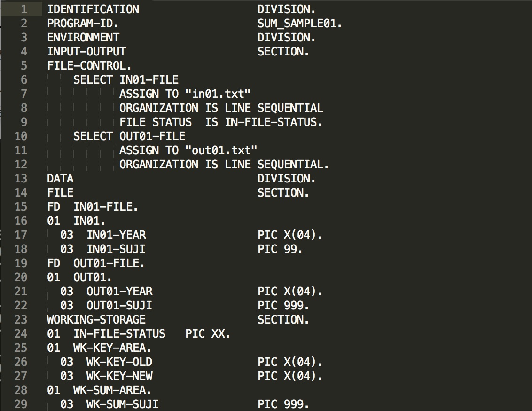532x411 pixels.
Task: Click OUT01-SUJI field name
Action: click(119, 306)
